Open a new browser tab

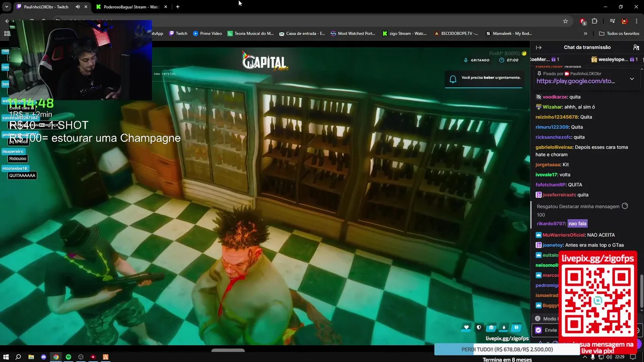click(178, 7)
